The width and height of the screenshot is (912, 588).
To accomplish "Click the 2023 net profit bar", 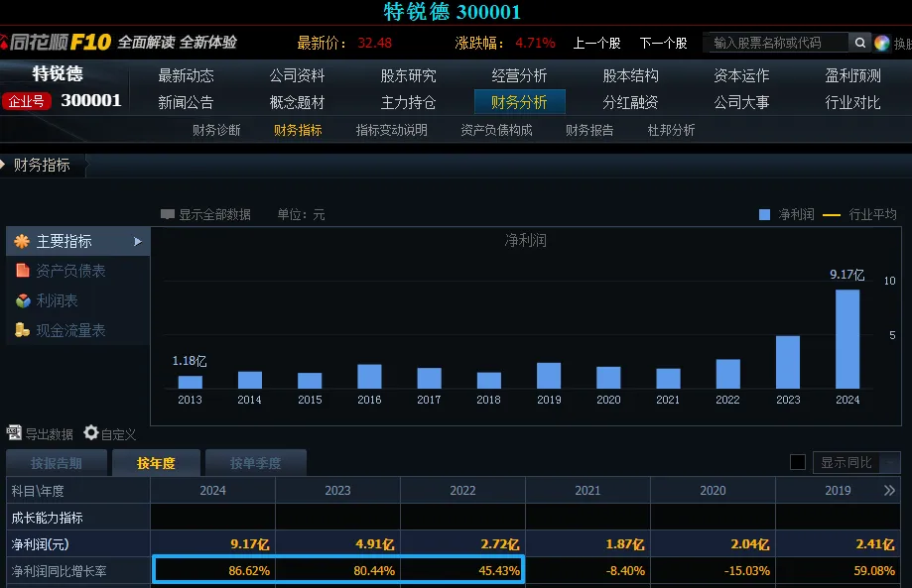I will [x=788, y=362].
